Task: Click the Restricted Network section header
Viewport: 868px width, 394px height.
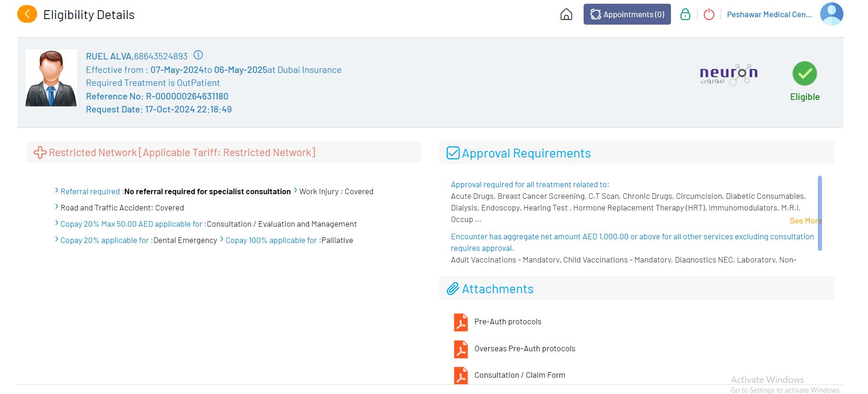Action: [x=182, y=152]
